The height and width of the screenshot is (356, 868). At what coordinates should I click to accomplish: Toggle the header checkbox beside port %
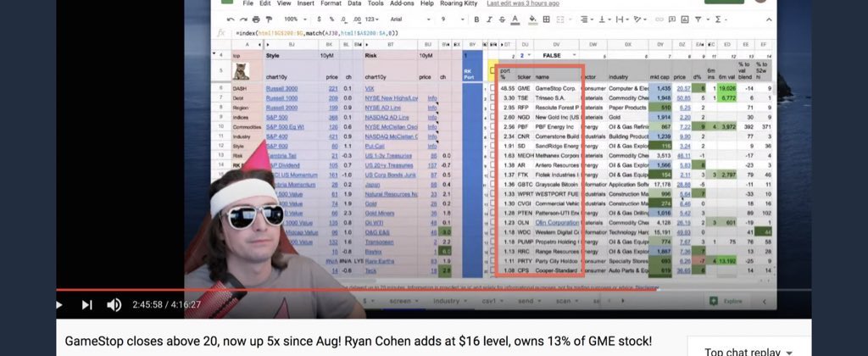coord(492,70)
